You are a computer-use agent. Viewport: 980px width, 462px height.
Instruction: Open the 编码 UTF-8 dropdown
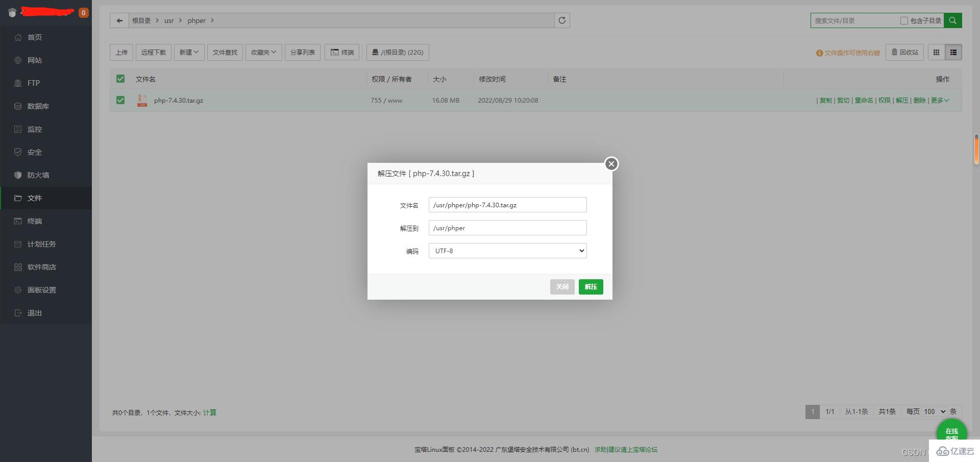(508, 251)
